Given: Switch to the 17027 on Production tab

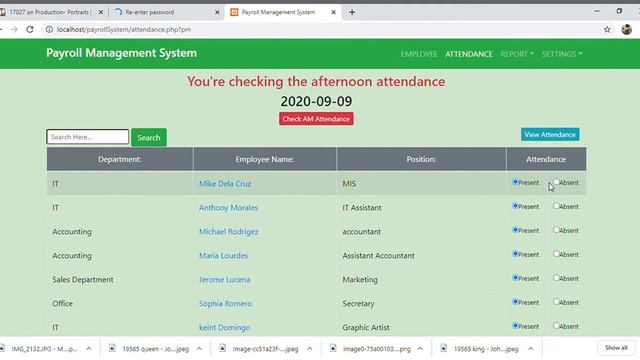Looking at the screenshot, I should coord(51,12).
